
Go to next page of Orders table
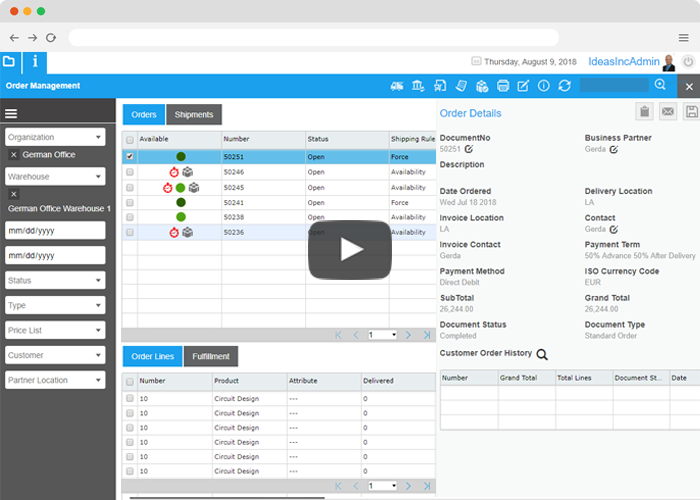tap(408, 335)
